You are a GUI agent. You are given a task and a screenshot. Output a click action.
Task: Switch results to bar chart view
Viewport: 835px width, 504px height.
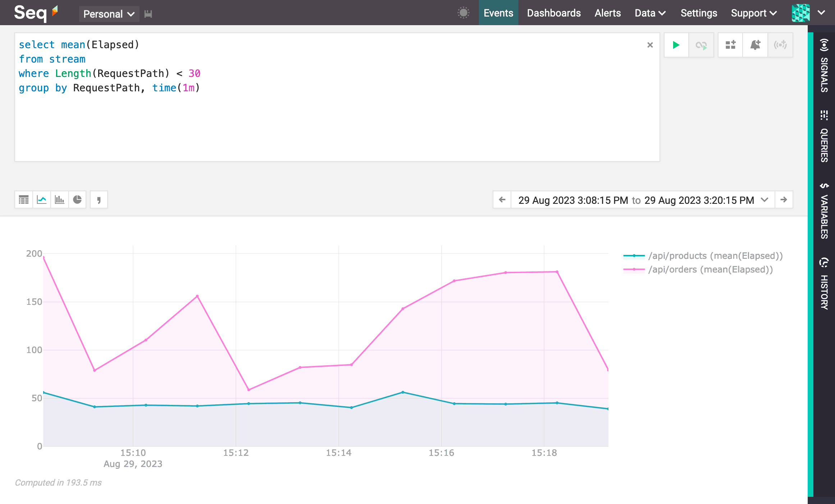59,200
